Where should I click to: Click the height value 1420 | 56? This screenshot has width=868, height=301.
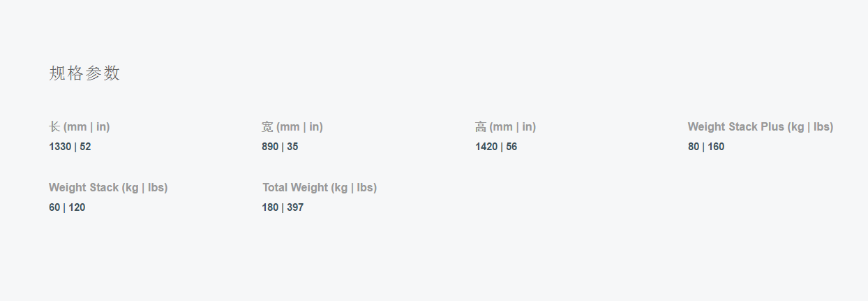point(496,147)
